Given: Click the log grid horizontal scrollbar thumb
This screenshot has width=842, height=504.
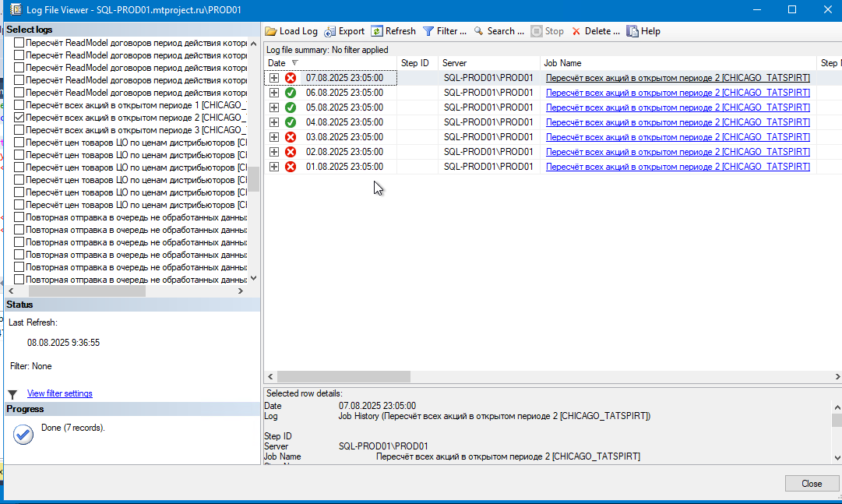Looking at the screenshot, I should point(343,377).
